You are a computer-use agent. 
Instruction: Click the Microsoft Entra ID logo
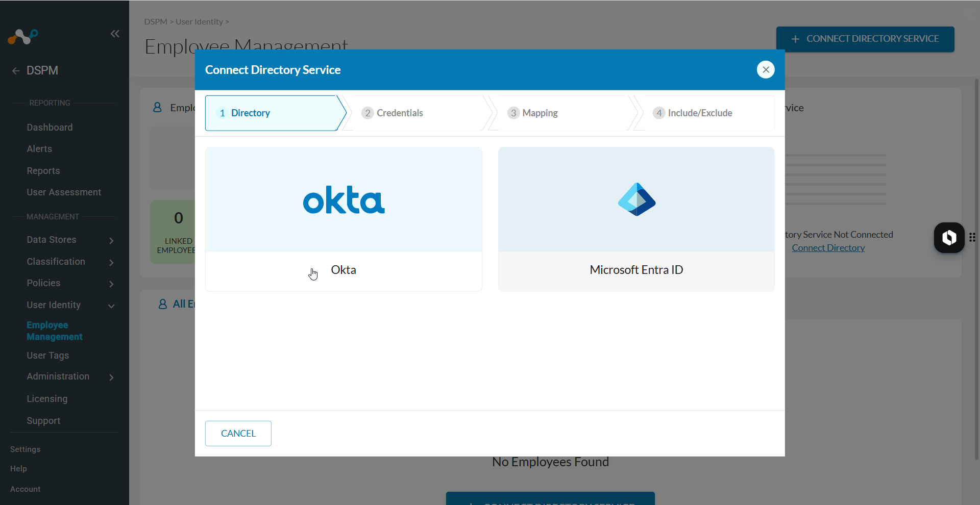click(x=636, y=199)
